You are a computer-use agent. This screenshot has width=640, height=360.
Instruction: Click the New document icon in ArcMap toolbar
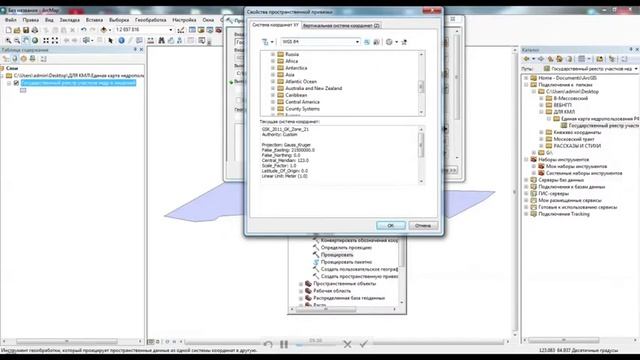8,30
